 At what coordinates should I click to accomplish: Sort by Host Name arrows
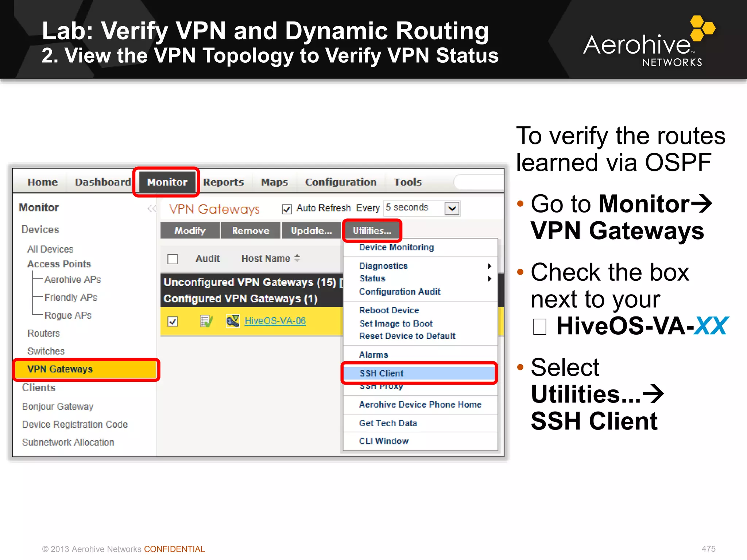coord(297,258)
